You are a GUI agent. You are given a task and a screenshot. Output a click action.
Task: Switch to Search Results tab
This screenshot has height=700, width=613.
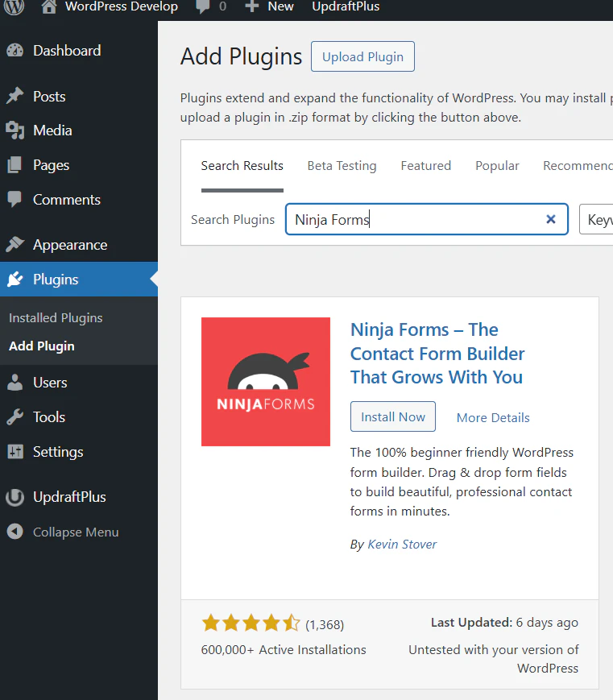242,166
